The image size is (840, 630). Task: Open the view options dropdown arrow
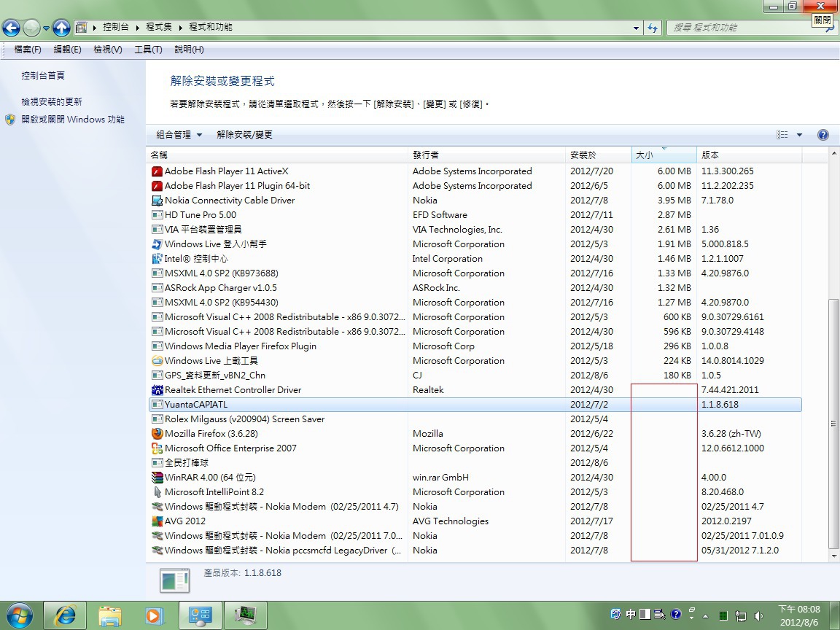click(799, 135)
